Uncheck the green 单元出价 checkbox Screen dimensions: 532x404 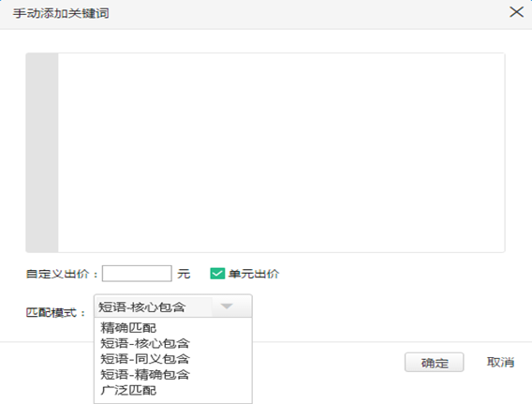click(x=217, y=274)
